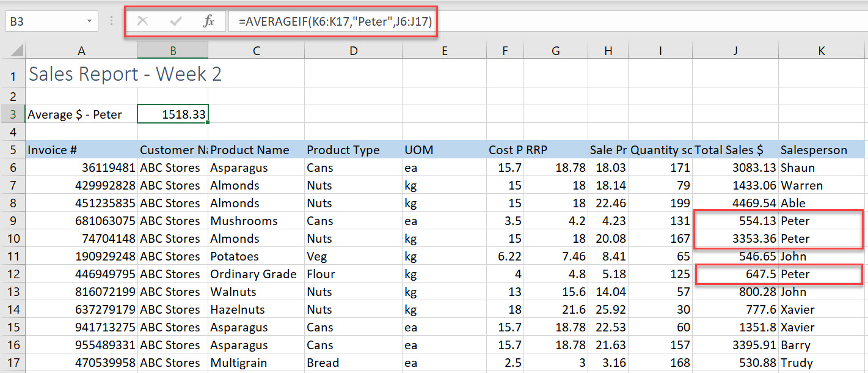Click the Sales Report - Week 2 title
The height and width of the screenshot is (373, 868).
[122, 74]
